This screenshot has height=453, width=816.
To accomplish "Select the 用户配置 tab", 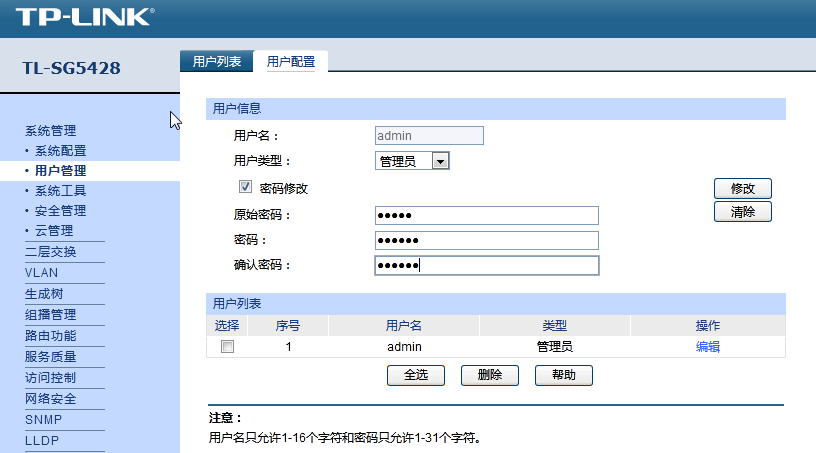I will click(290, 61).
